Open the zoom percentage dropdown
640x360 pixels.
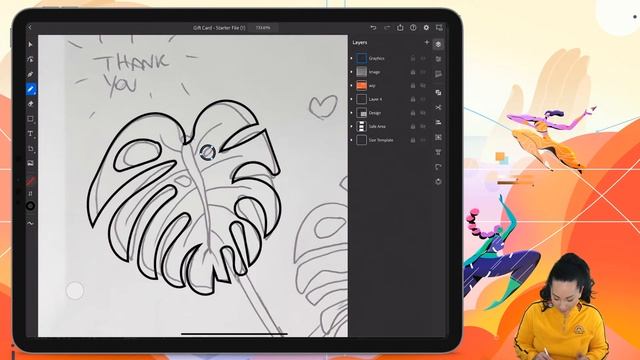click(x=263, y=28)
